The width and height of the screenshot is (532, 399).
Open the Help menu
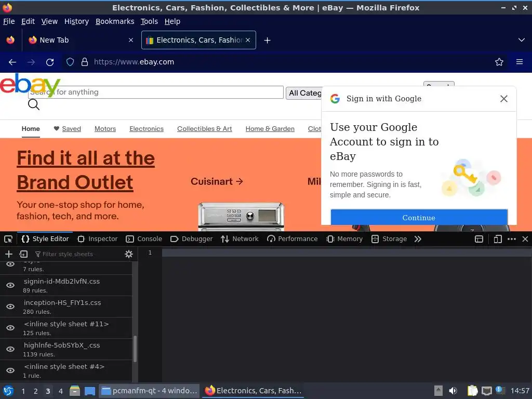tap(172, 21)
